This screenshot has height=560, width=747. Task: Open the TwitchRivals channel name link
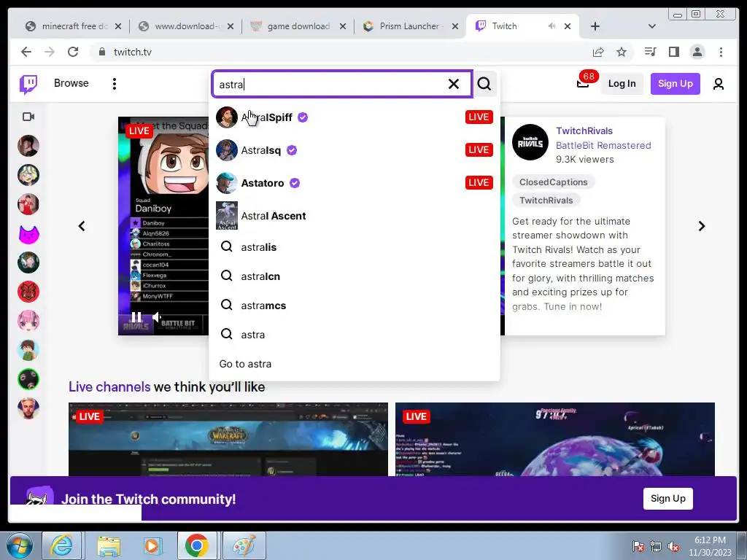(584, 131)
